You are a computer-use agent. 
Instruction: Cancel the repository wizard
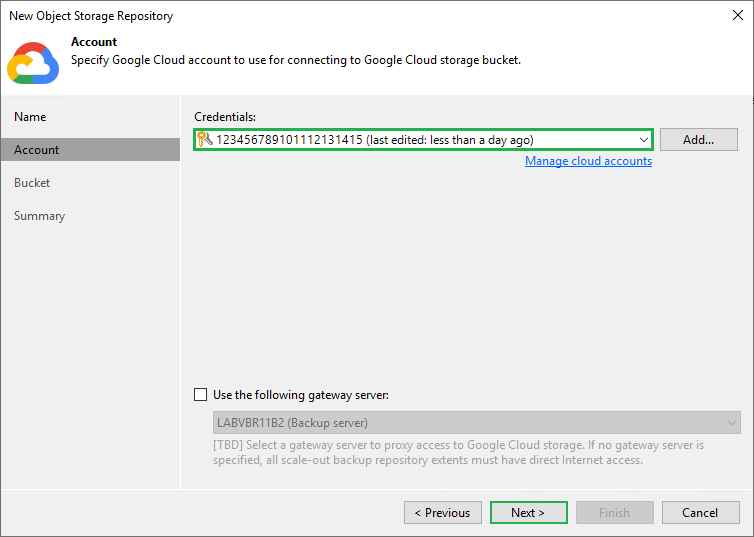coord(700,513)
